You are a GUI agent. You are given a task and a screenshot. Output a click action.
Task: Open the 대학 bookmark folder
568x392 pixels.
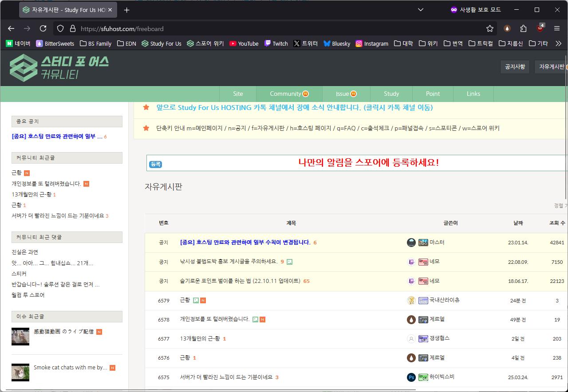403,43
